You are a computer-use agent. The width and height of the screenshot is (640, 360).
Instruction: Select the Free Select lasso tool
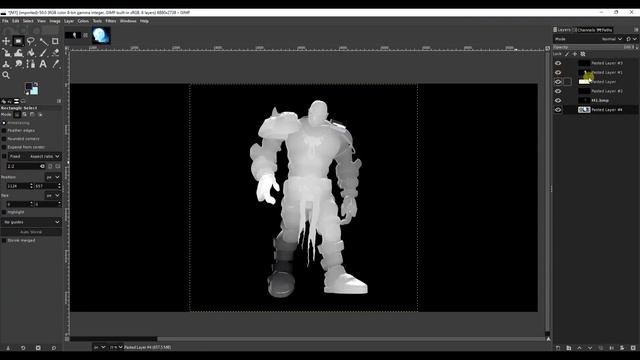31,41
